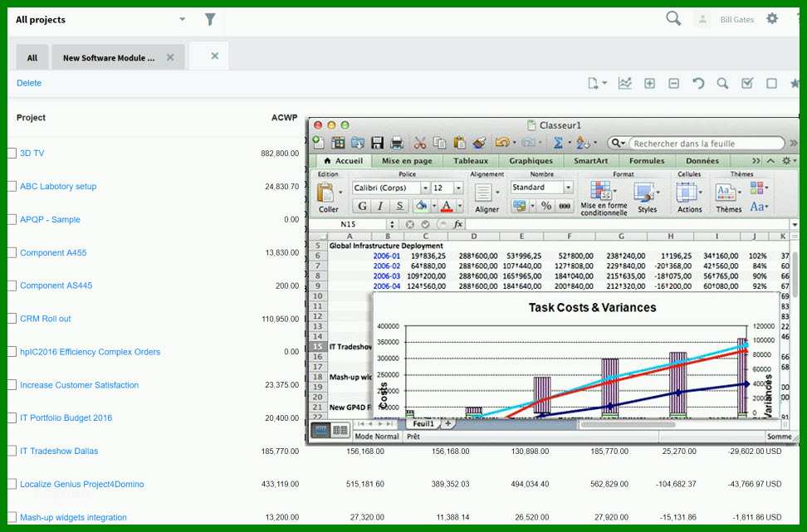The height and width of the screenshot is (532, 807).
Task: Click the chart report icon in the project toolbar
Action: tap(625, 83)
